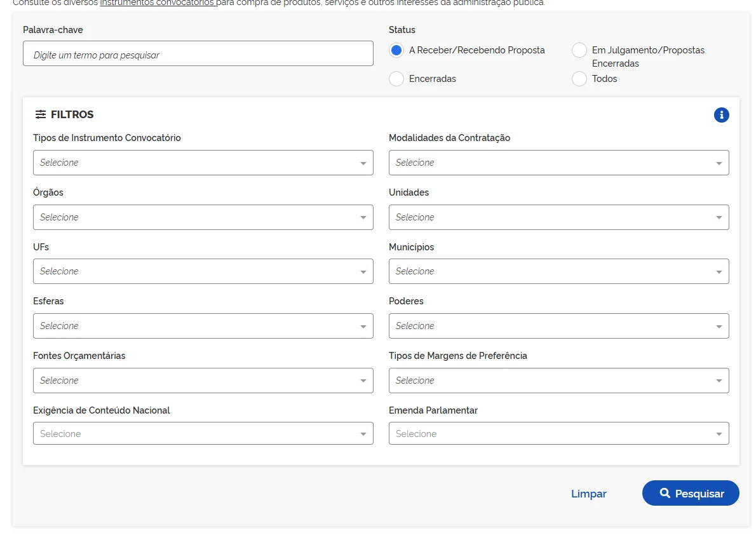The height and width of the screenshot is (540, 756).
Task: Select the Encerradas status radio button
Action: pyautogui.click(x=396, y=79)
